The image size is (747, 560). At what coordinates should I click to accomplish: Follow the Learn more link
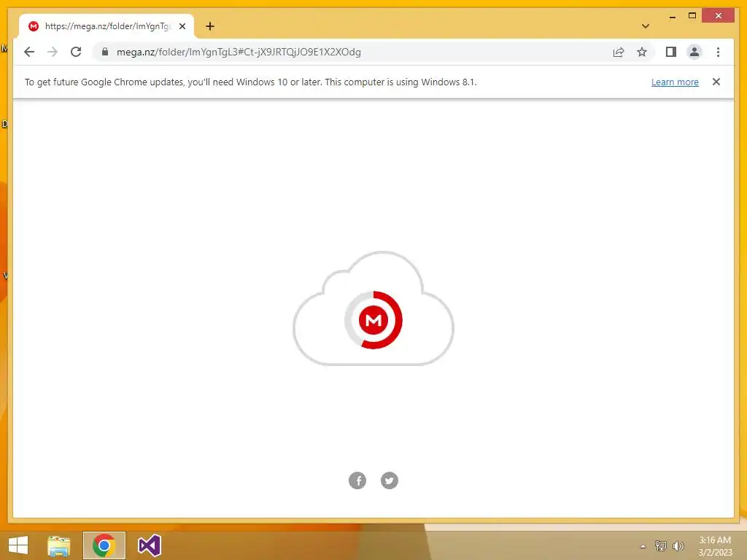(675, 82)
